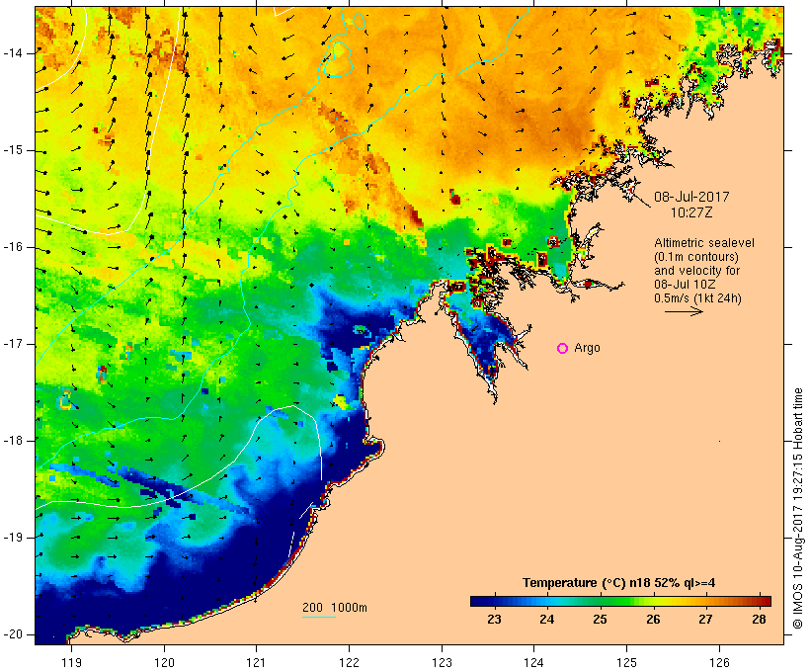This screenshot has width=810, height=672.
Task: Click the cyan bathymetry legend line
Action: pyautogui.click(x=319, y=618)
